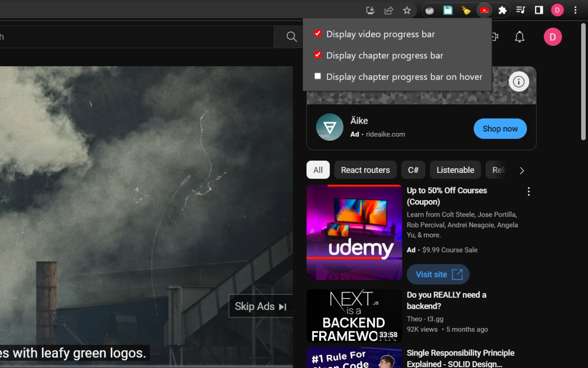Select the All filter chip

318,170
